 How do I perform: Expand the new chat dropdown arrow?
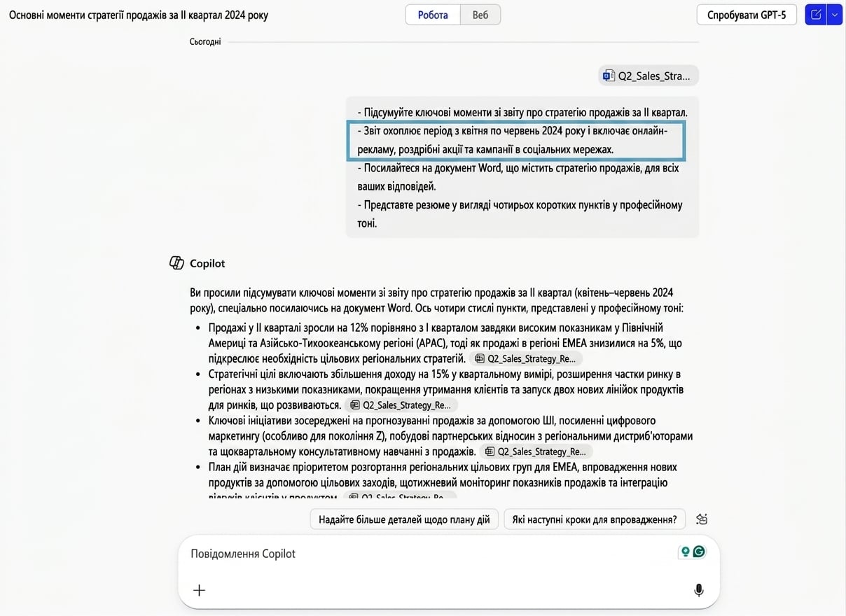point(834,15)
